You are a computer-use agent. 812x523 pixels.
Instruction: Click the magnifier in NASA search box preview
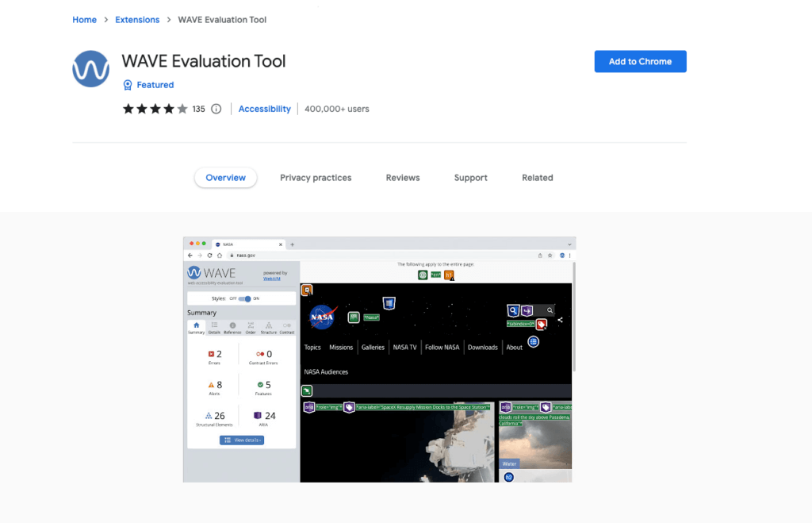point(550,310)
